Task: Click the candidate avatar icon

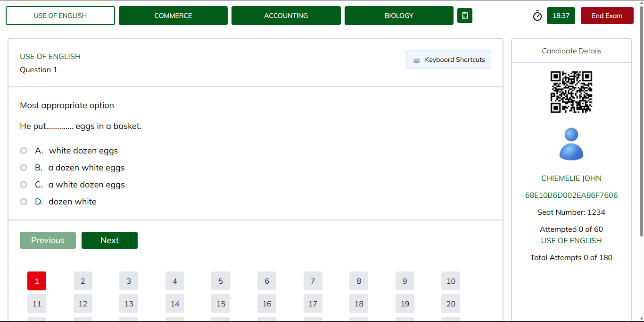Action: click(x=571, y=144)
